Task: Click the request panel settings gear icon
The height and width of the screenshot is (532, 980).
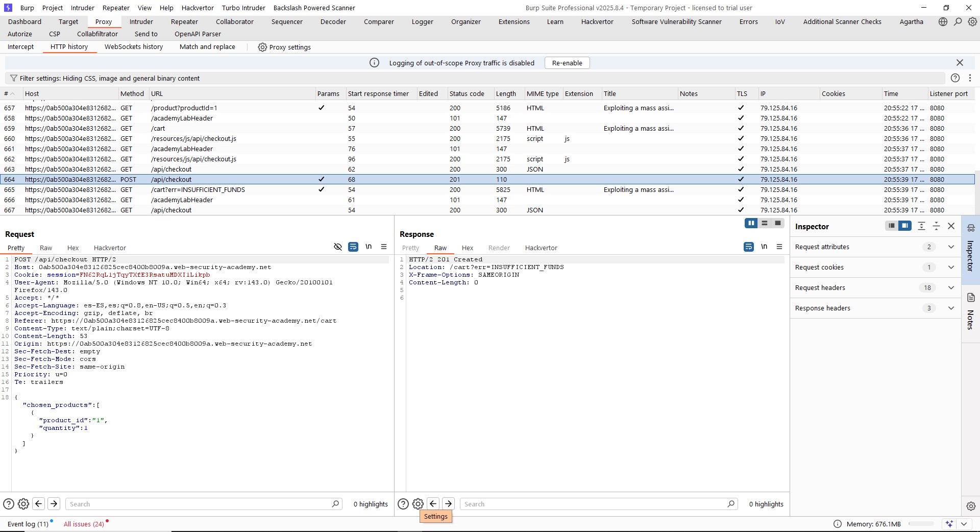Action: tap(23, 504)
